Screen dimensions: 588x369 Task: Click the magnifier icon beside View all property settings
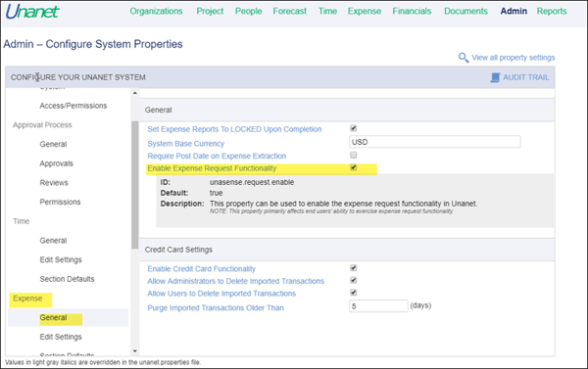(464, 58)
